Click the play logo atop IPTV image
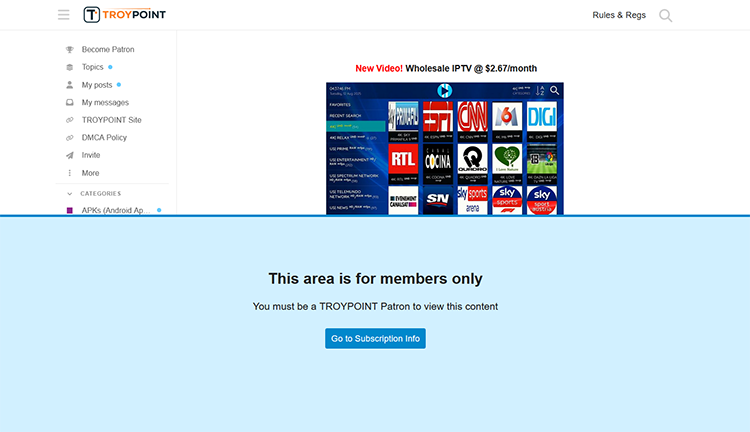 (x=445, y=91)
